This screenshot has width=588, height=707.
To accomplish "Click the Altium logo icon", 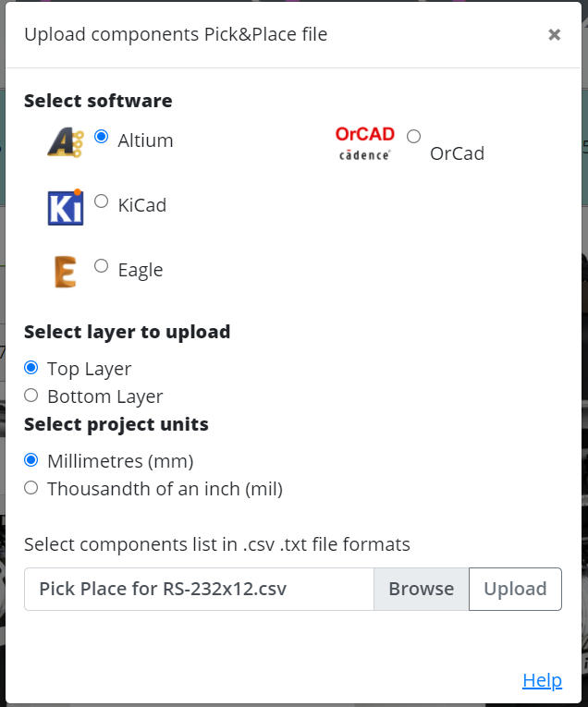I will pos(65,142).
